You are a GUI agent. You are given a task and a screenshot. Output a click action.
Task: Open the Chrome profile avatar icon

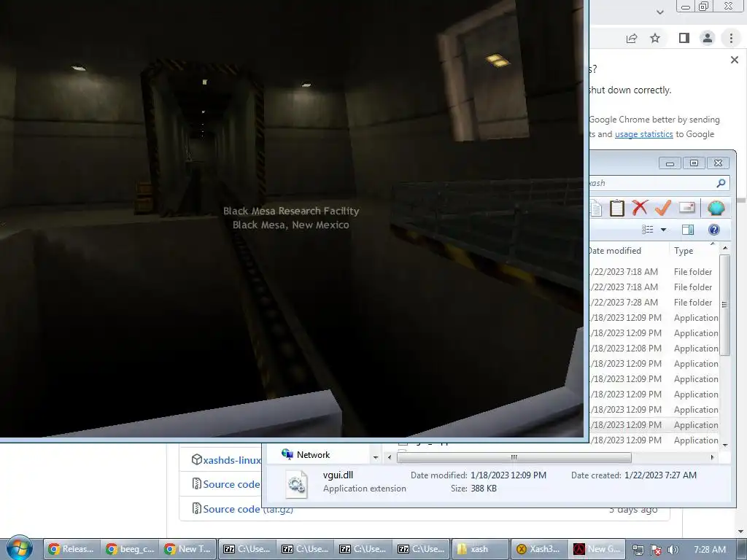[708, 38]
